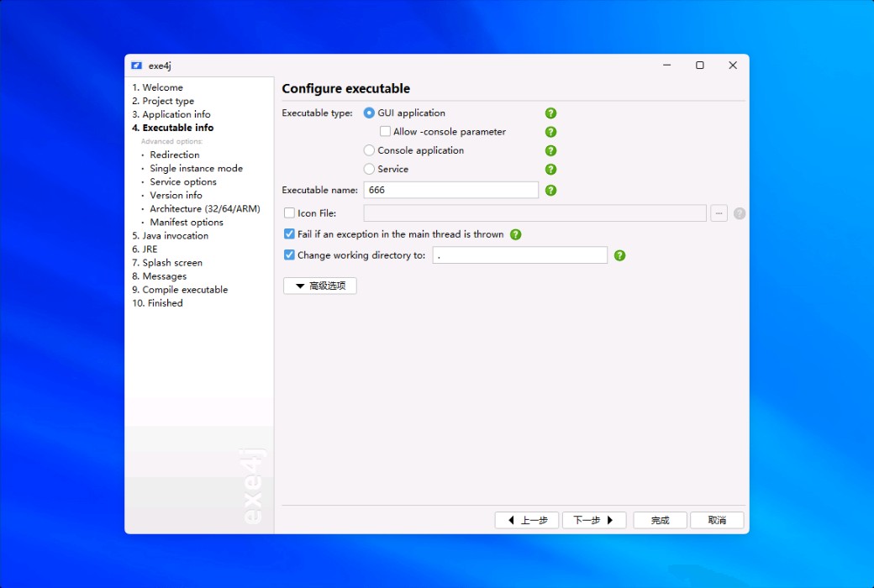Click 下一步 next step button

click(x=594, y=520)
